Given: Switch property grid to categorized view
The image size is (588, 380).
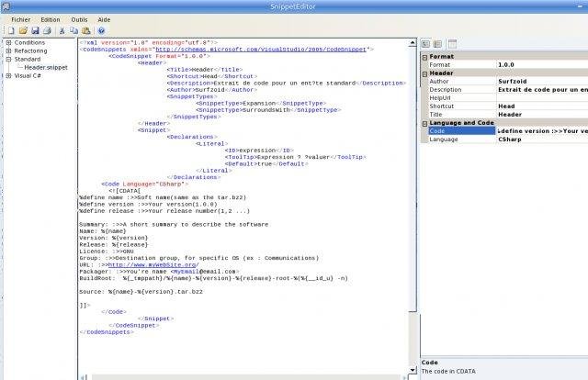Looking at the screenshot, I should coord(426,43).
